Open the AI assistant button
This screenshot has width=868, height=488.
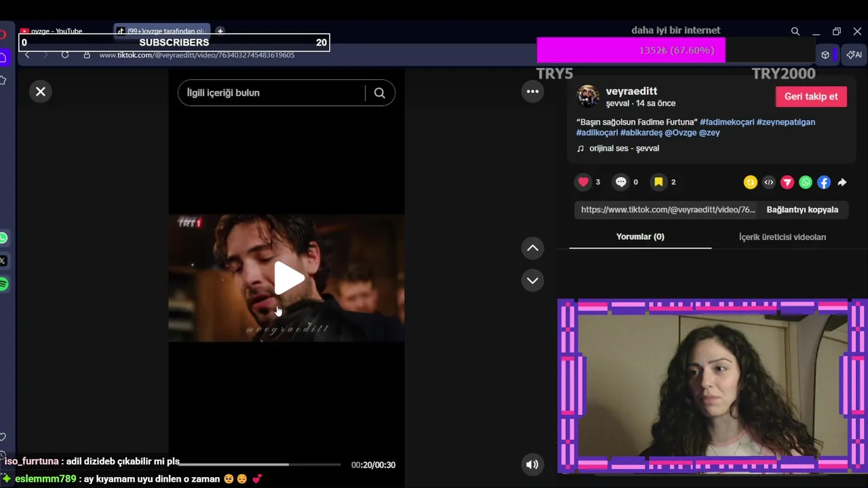pos(854,55)
